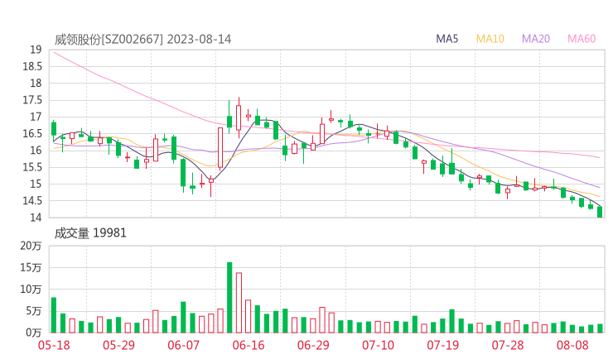Select the 07-28 date label
The width and height of the screenshot is (613, 364).
coord(508,345)
